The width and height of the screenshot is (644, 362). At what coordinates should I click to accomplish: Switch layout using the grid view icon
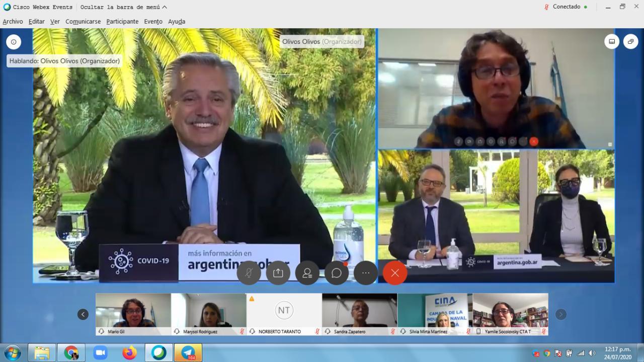(611, 41)
